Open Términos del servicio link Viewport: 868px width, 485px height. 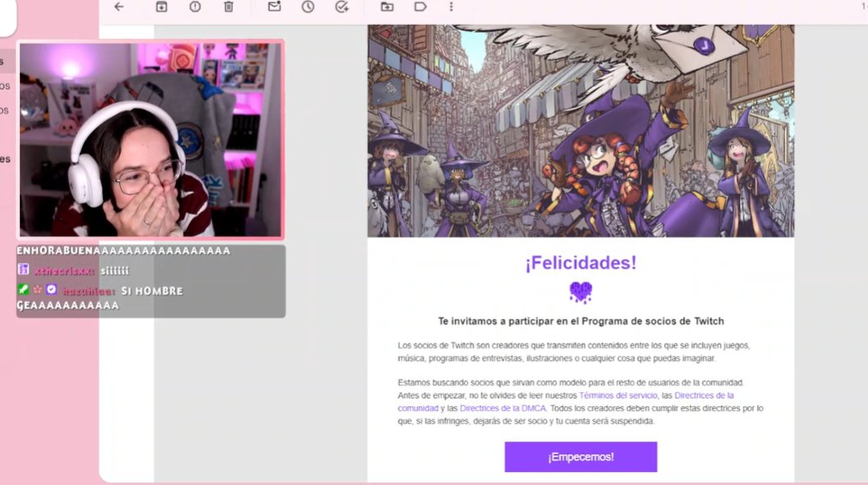[x=618, y=395]
